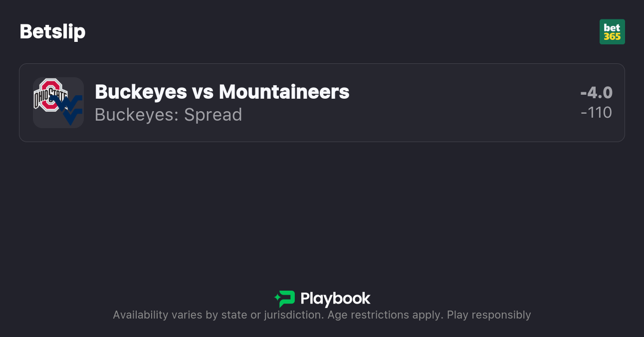The height and width of the screenshot is (337, 644).
Task: Click the "Play responsibly" disclaimer text
Action: click(489, 315)
